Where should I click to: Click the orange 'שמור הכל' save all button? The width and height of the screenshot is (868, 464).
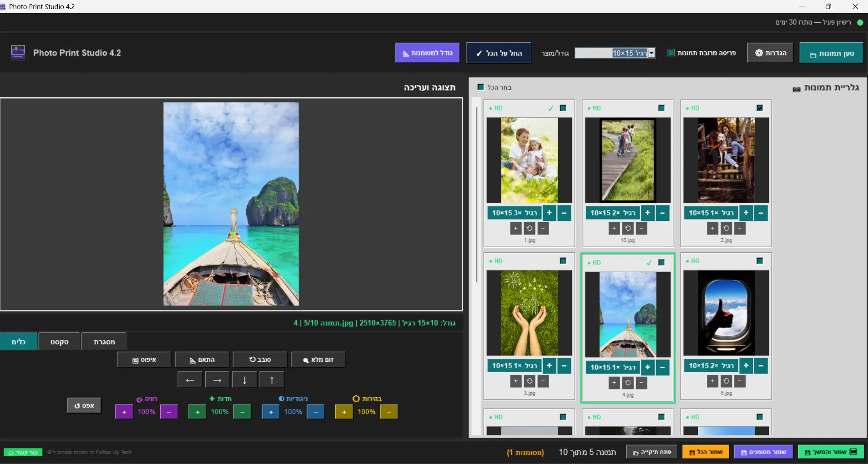click(706, 452)
